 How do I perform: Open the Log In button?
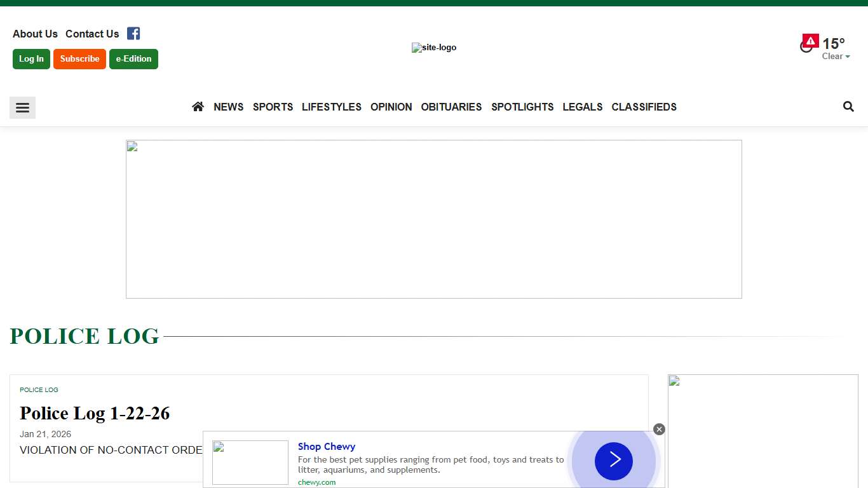coord(31,58)
